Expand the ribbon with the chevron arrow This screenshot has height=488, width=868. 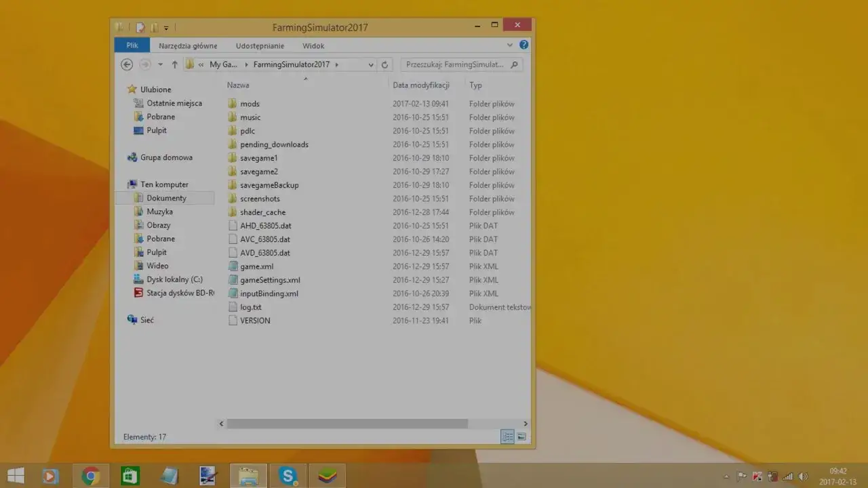click(510, 45)
